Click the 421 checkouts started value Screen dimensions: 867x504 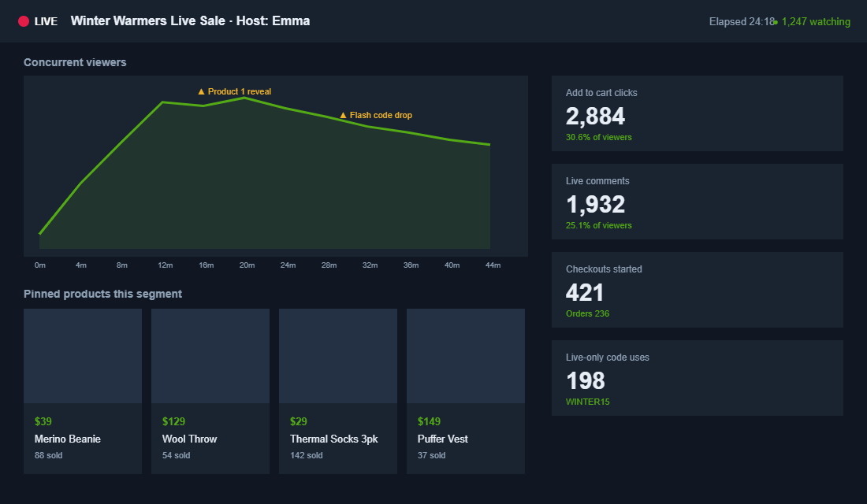[x=585, y=292]
